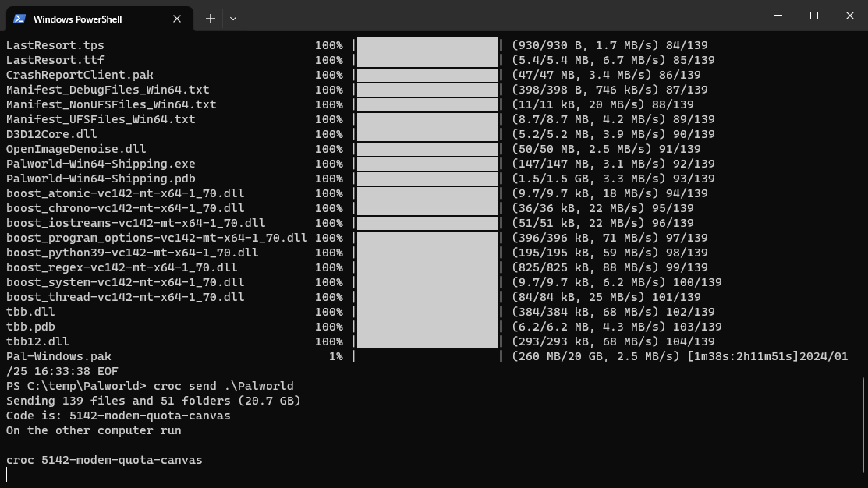868x488 pixels.
Task: Click the tbb.pdb file name
Action: coord(30,327)
